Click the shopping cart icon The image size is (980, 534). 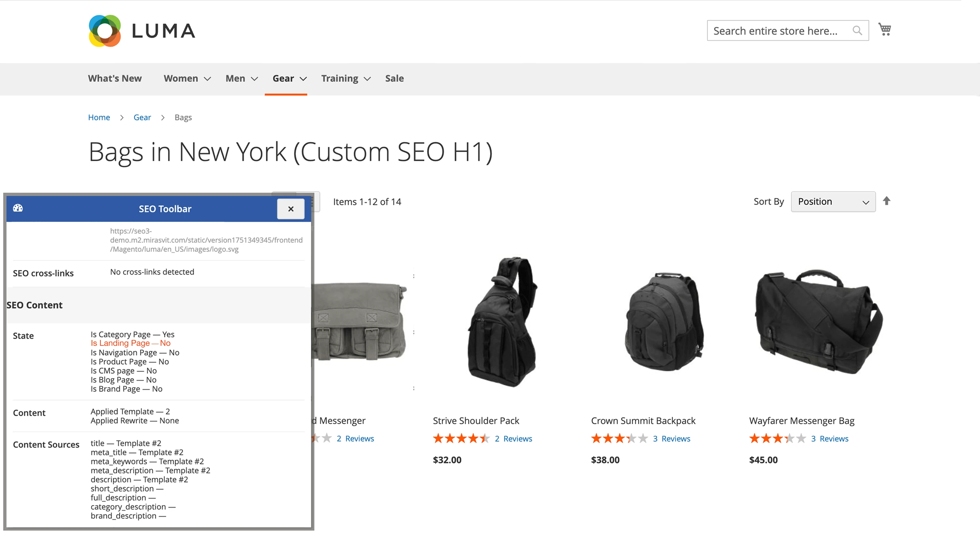coord(885,29)
